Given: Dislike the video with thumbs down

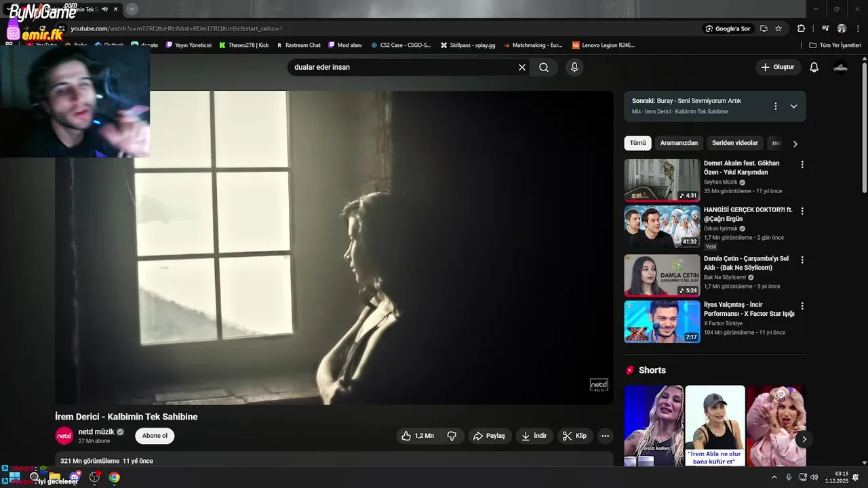Looking at the screenshot, I should tap(452, 436).
